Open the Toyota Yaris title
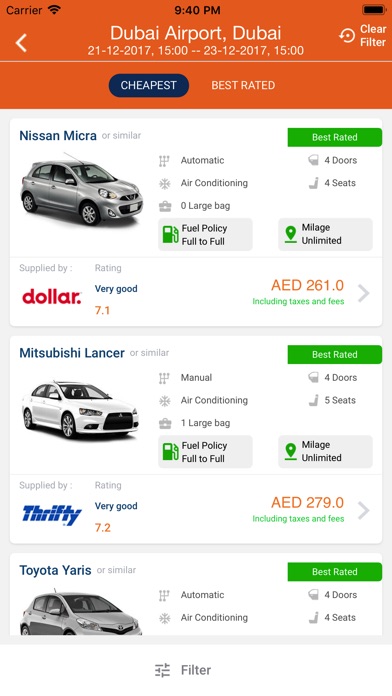The image size is (392, 696). 55,570
